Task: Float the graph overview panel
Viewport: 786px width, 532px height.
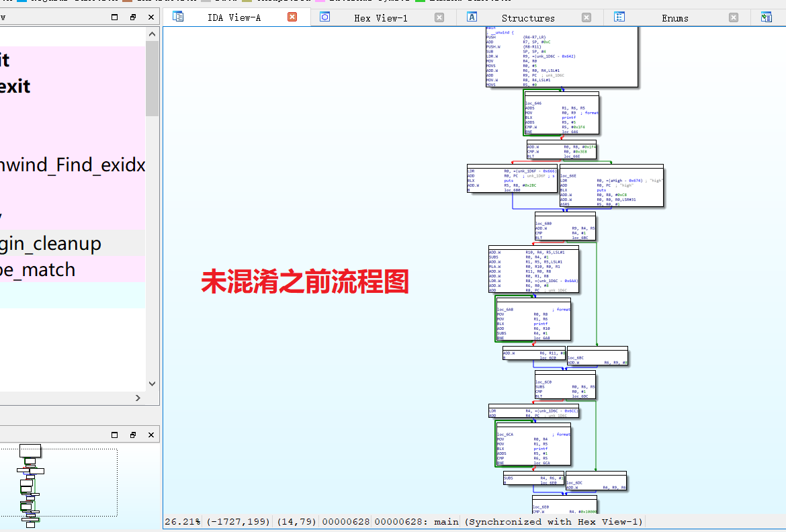Action: [133, 435]
